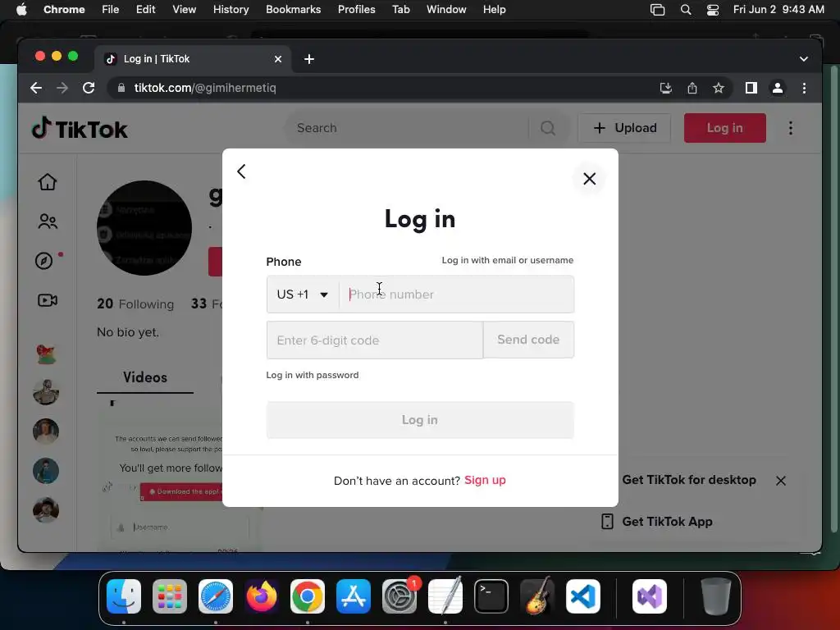Open System Preferences from the Dock

point(399,596)
